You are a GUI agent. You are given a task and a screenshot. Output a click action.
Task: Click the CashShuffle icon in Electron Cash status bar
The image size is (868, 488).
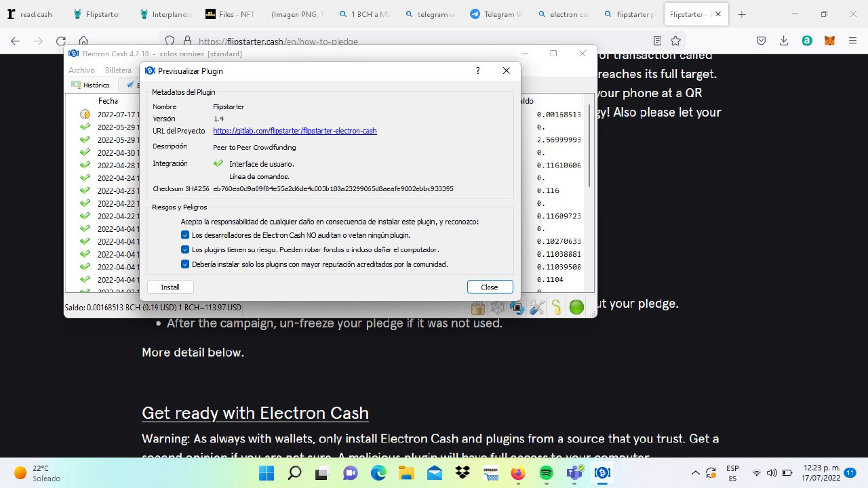tap(517, 308)
